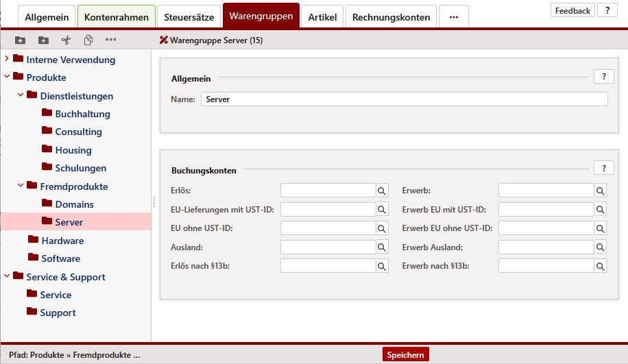Click the Feedback button
This screenshot has width=628, height=364.
[x=572, y=10]
